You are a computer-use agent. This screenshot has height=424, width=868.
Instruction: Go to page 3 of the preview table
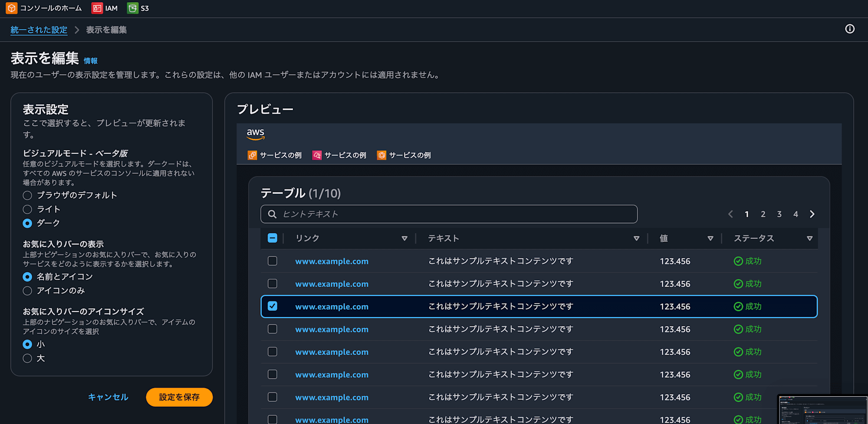[x=779, y=214]
